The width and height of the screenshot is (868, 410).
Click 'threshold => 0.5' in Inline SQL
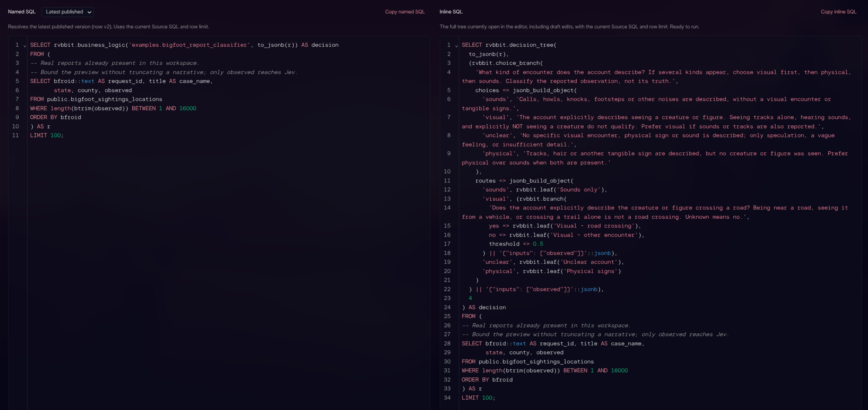point(516,244)
